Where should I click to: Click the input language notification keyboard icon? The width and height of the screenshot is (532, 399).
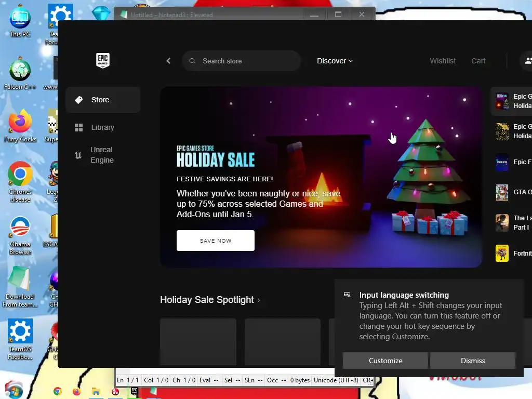click(347, 295)
